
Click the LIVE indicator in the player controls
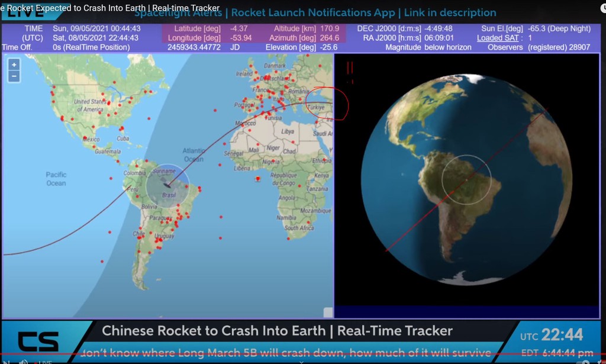coord(44,362)
